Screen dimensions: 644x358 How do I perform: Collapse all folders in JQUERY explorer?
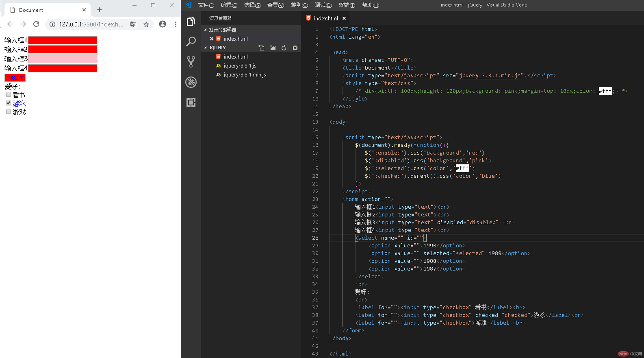pyautogui.click(x=295, y=48)
